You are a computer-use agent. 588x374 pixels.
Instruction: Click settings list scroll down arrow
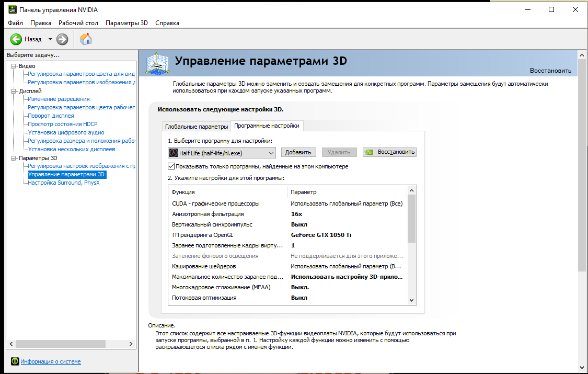pos(411,300)
